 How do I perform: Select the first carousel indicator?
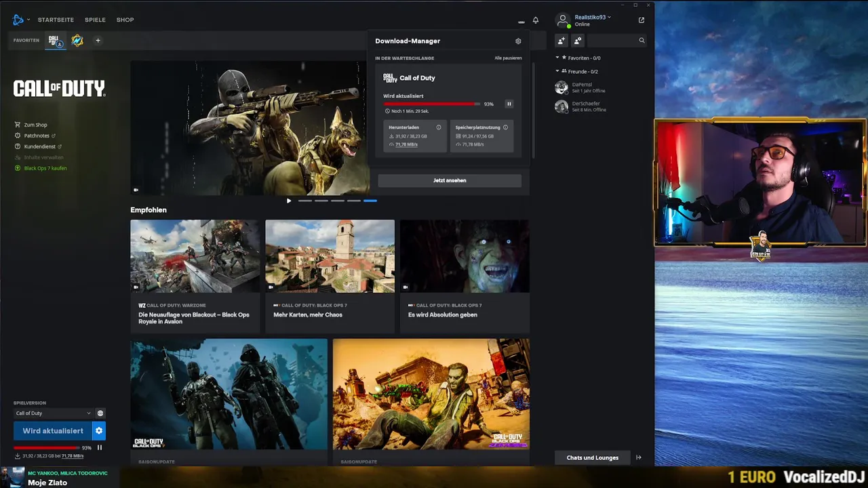click(x=305, y=201)
